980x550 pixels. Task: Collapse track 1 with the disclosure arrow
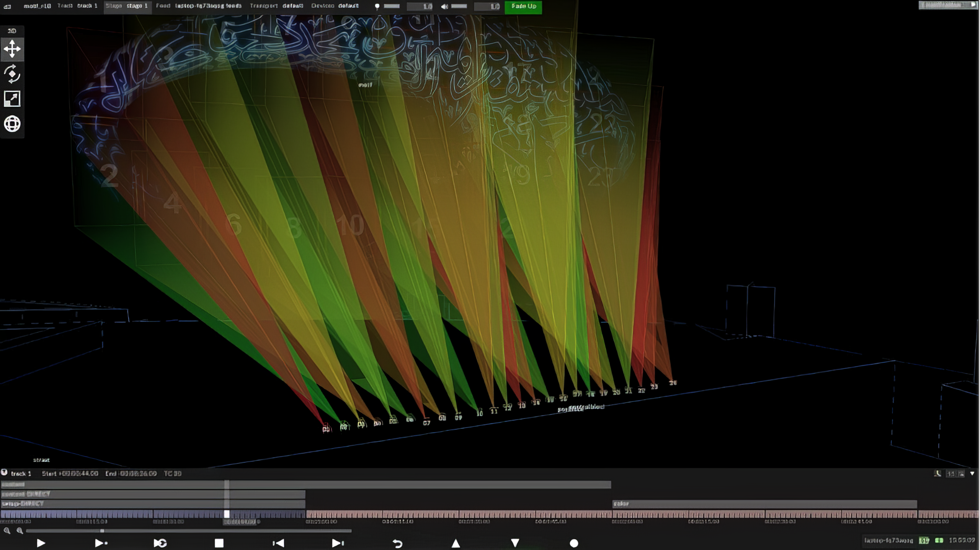point(4,473)
